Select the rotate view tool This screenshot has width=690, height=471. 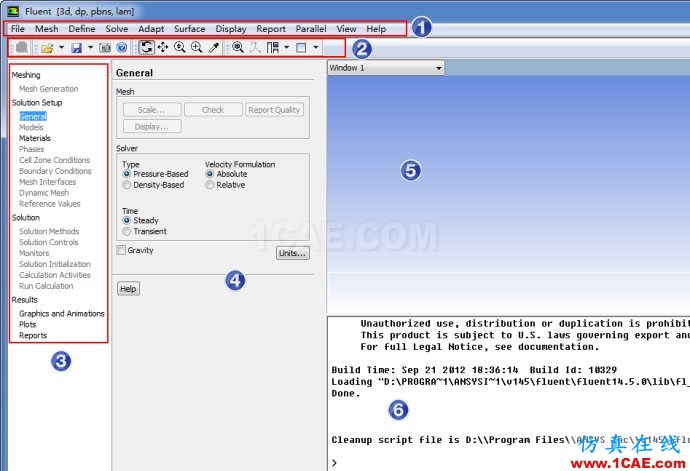point(147,47)
